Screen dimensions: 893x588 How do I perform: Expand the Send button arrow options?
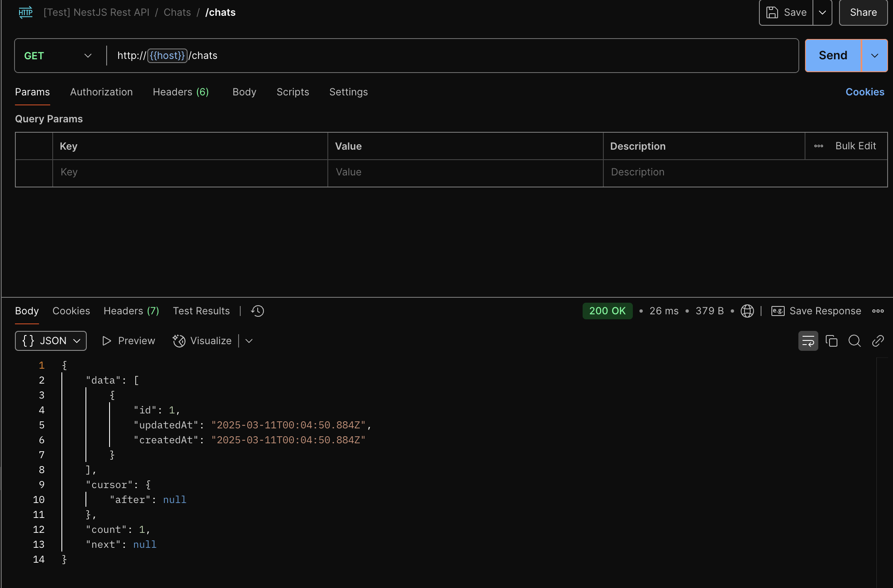[874, 56]
